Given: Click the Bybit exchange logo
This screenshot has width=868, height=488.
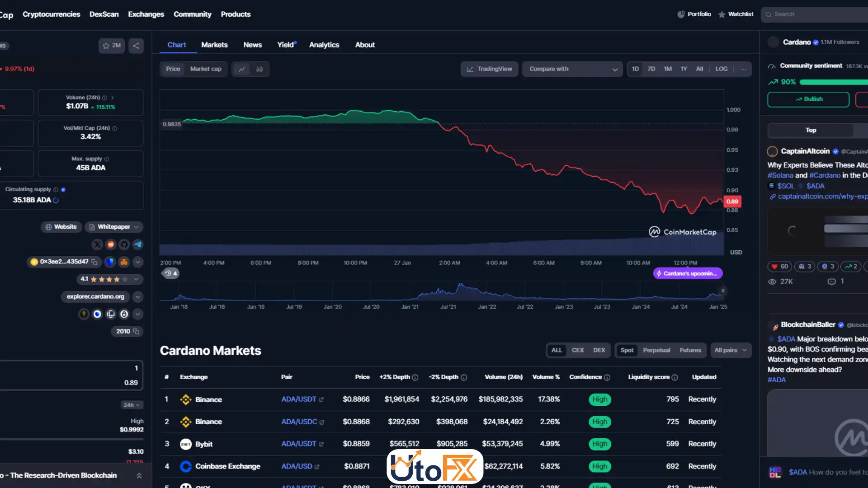Looking at the screenshot, I should [x=186, y=444].
